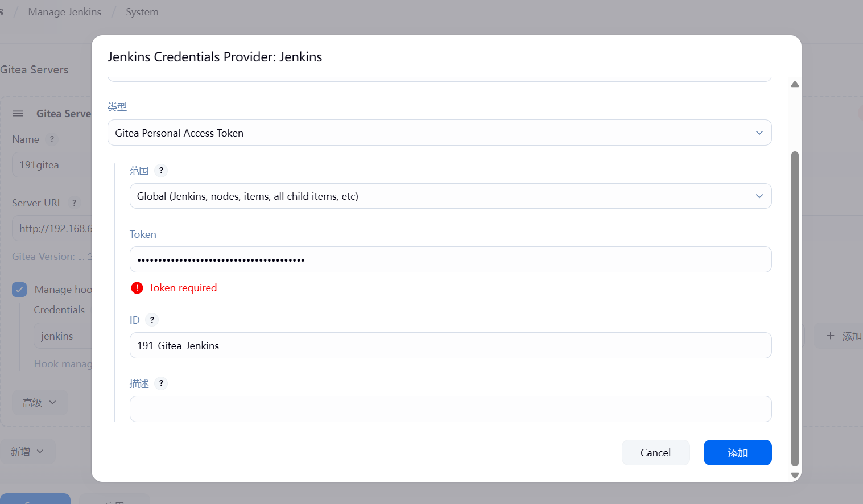
Task: Click the help icon next to ID
Action: coord(152,320)
